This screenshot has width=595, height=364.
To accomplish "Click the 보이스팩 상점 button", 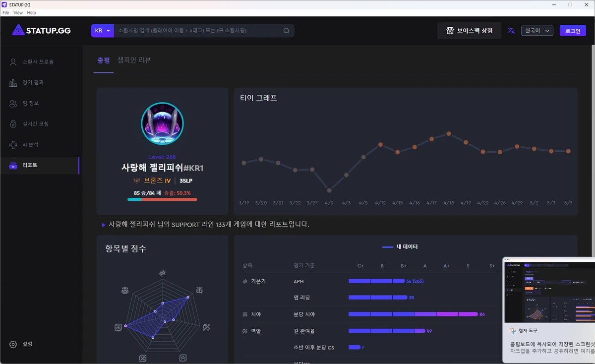I will pos(469,31).
